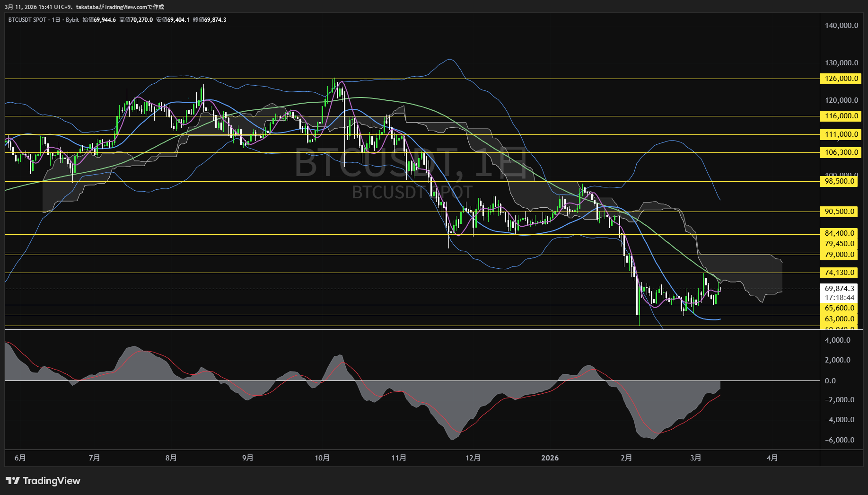
Task: Select the 90,500.0 yellow price tag
Action: pos(839,212)
